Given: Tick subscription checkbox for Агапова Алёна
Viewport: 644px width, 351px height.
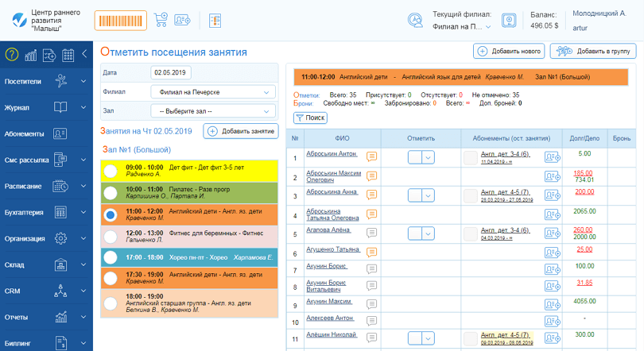Looking at the screenshot, I should coord(470,232).
